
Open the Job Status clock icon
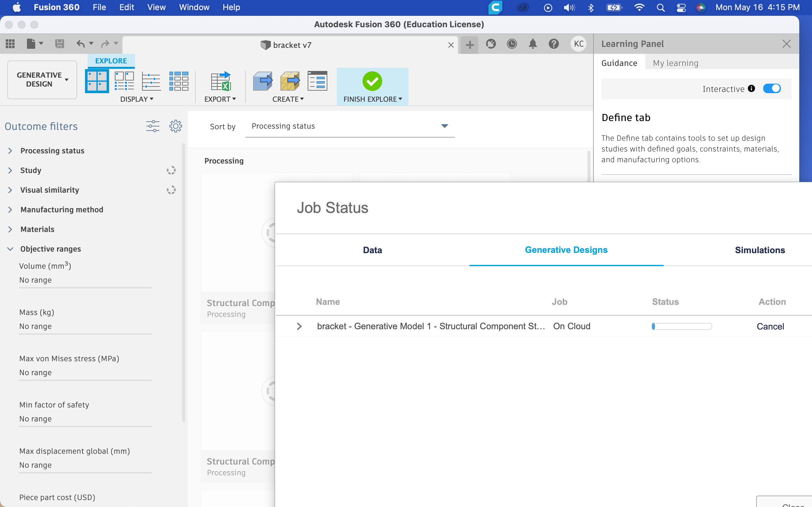512,44
